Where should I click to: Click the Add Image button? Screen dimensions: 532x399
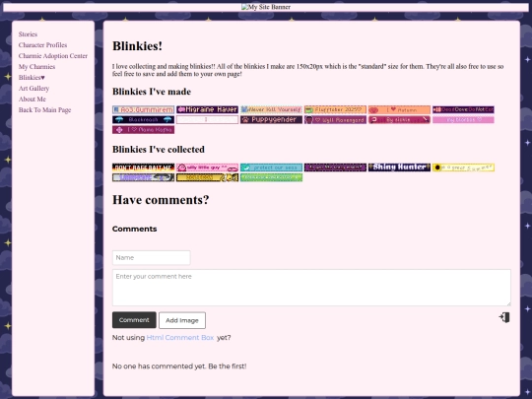click(182, 320)
